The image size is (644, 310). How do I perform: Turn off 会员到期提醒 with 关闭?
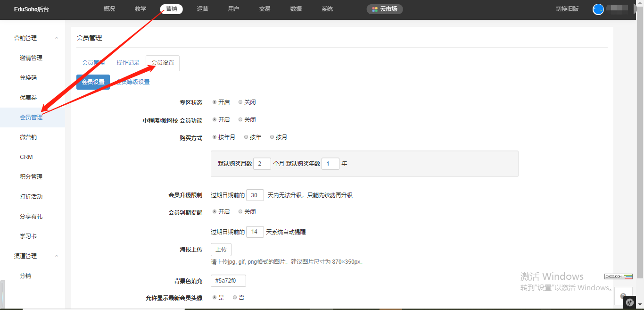pyautogui.click(x=240, y=212)
